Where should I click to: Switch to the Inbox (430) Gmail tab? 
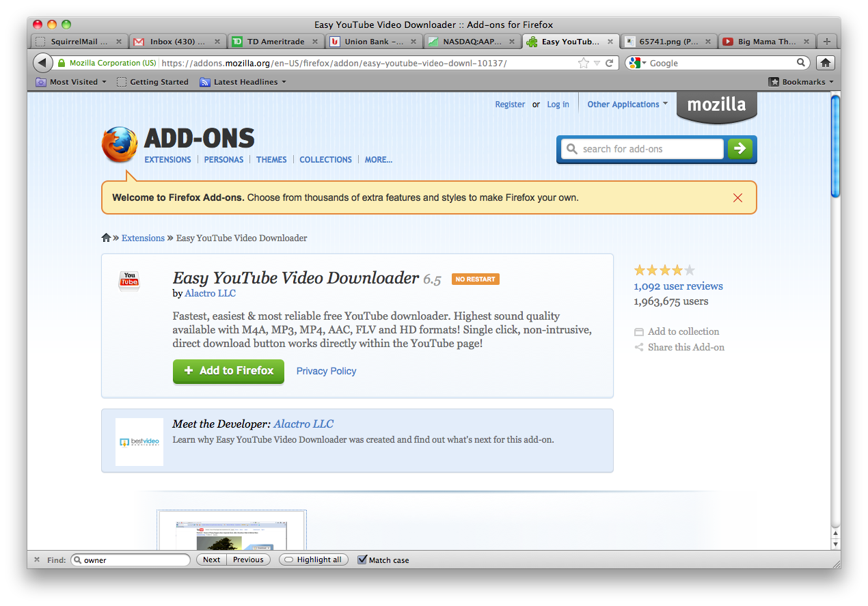pyautogui.click(x=177, y=42)
